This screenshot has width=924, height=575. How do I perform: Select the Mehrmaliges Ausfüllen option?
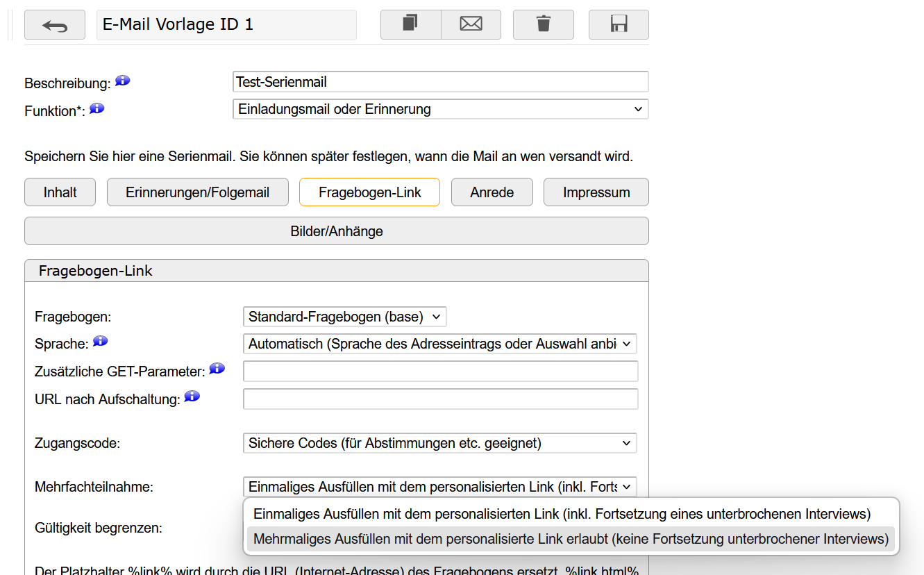569,538
